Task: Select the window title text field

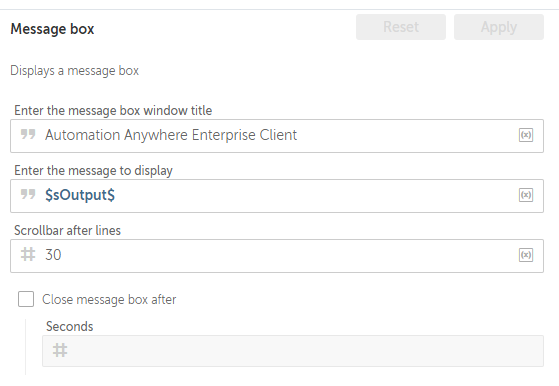Action: click(277, 136)
